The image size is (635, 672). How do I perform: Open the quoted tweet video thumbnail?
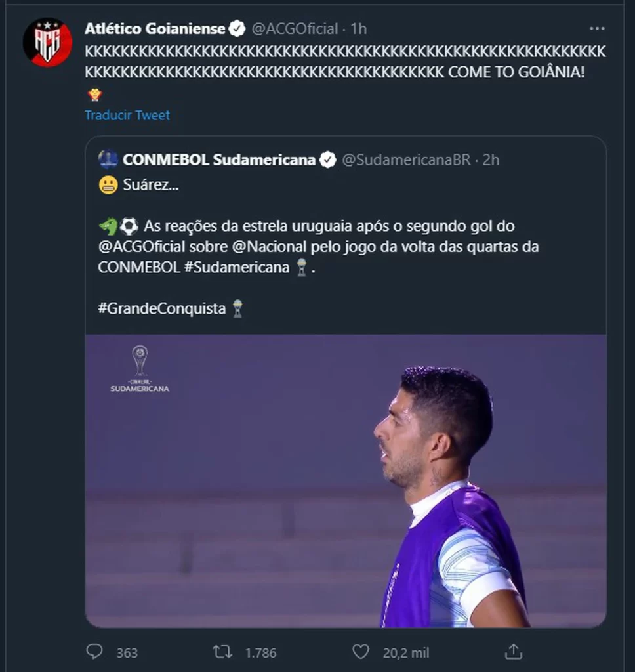[x=346, y=480]
